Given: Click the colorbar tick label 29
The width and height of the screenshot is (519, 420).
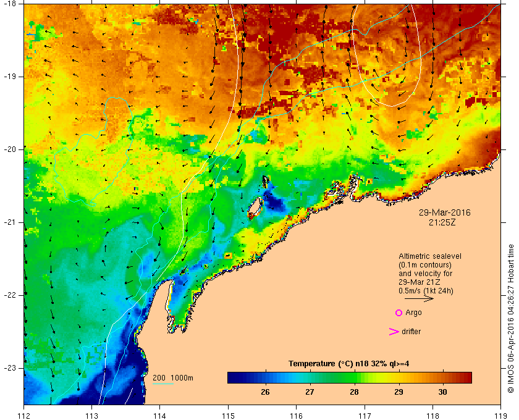Looking at the screenshot, I should [x=399, y=392].
